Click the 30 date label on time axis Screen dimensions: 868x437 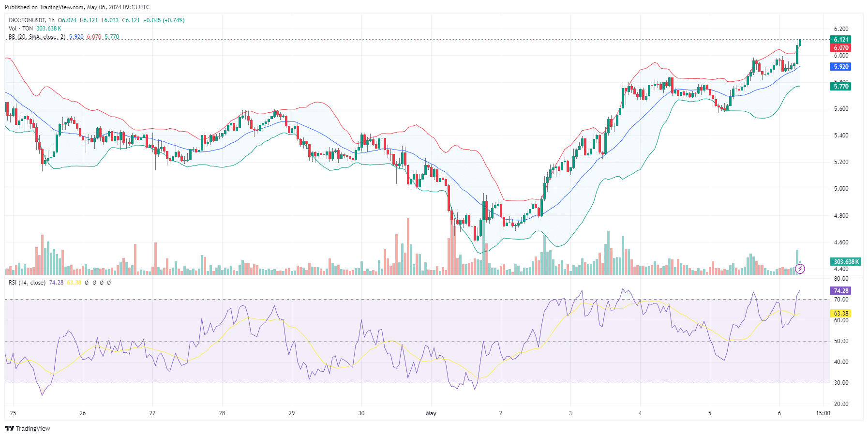[361, 413]
